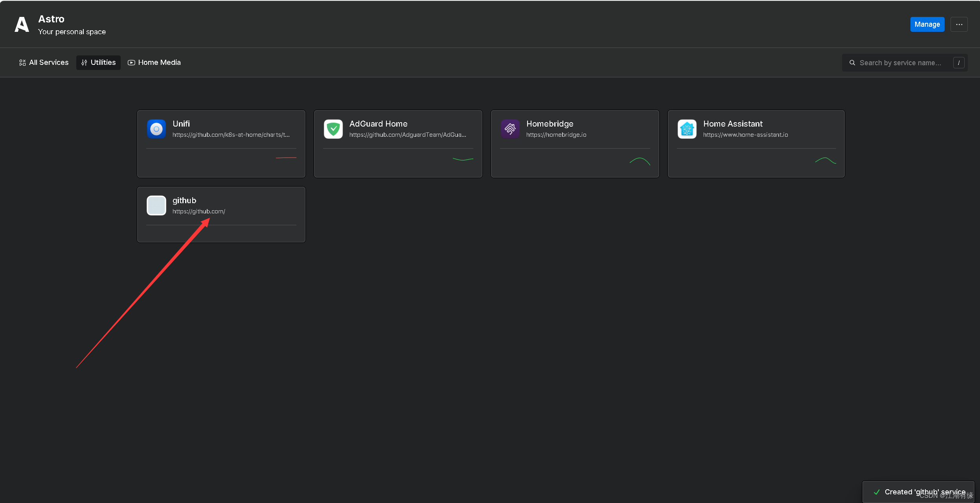Click the Astro logo icon
This screenshot has height=503, width=980.
coord(22,24)
